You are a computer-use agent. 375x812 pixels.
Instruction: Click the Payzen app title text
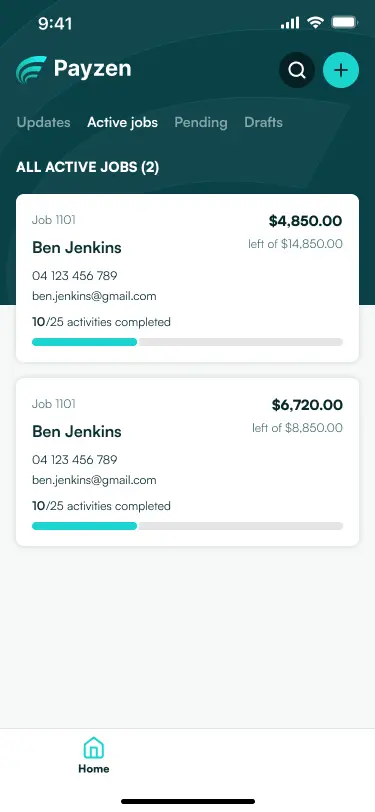93,69
